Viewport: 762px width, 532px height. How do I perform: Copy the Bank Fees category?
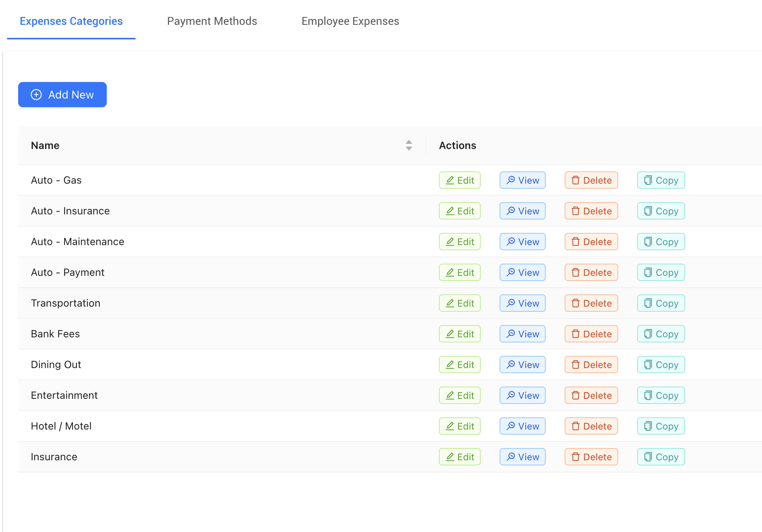[661, 334]
